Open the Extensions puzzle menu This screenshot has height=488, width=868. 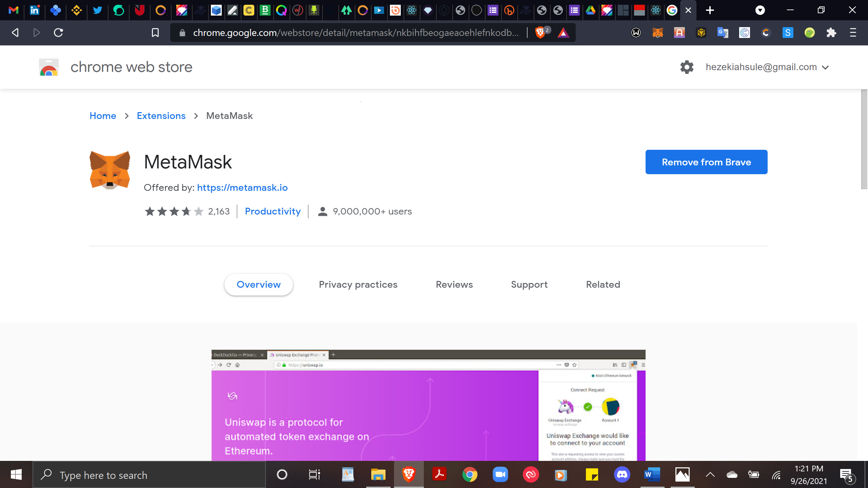pos(831,33)
